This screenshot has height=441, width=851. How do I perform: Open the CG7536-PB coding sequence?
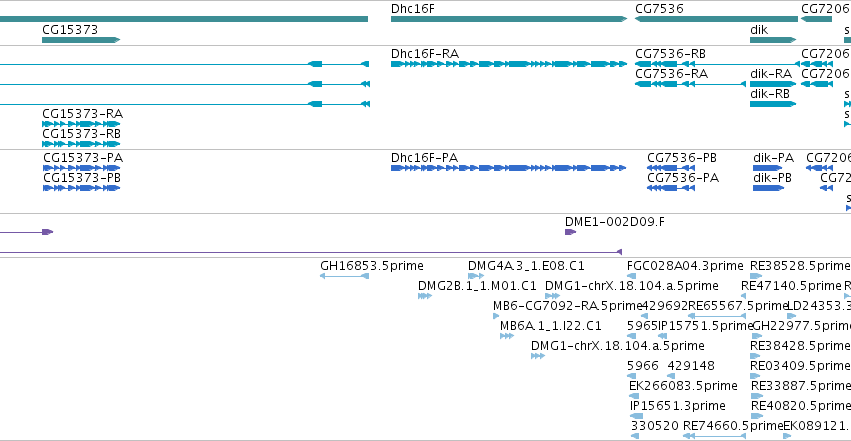(671, 168)
